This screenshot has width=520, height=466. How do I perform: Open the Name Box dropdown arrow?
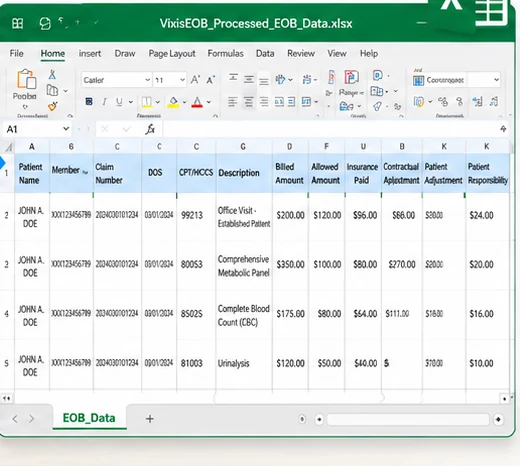pos(66,129)
